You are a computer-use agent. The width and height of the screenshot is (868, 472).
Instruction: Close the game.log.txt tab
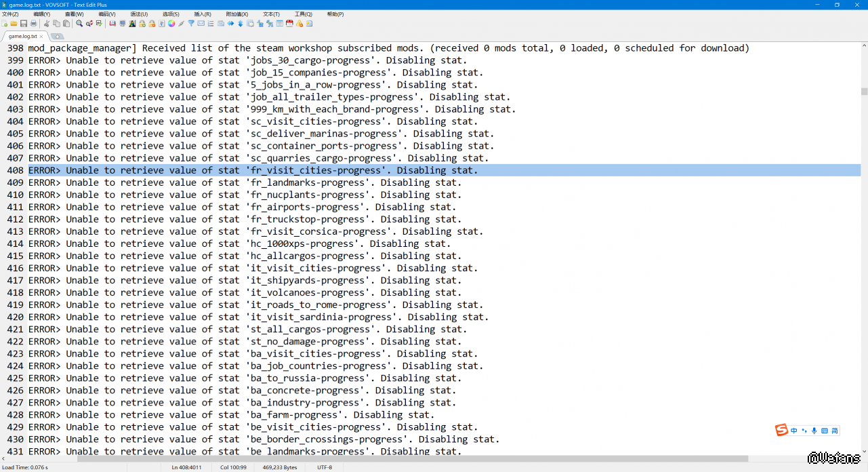pos(41,37)
